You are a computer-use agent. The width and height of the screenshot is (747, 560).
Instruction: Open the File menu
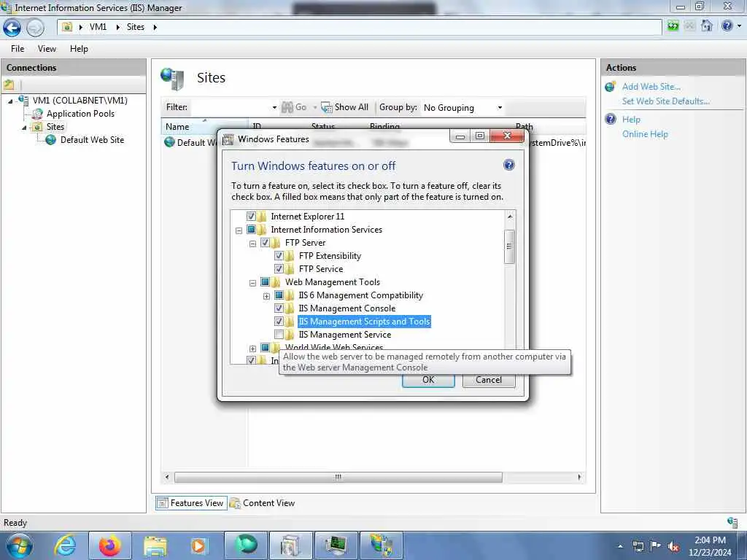pyautogui.click(x=18, y=49)
